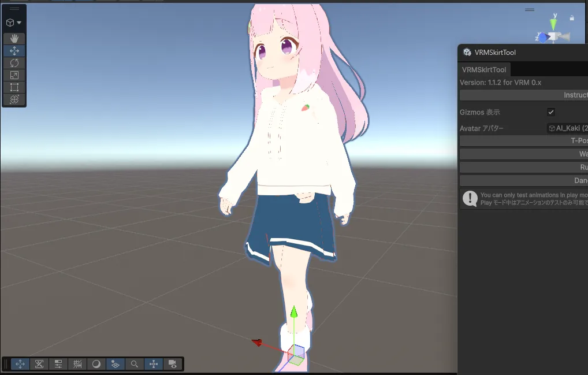Select the combined Transform tool

click(x=14, y=99)
